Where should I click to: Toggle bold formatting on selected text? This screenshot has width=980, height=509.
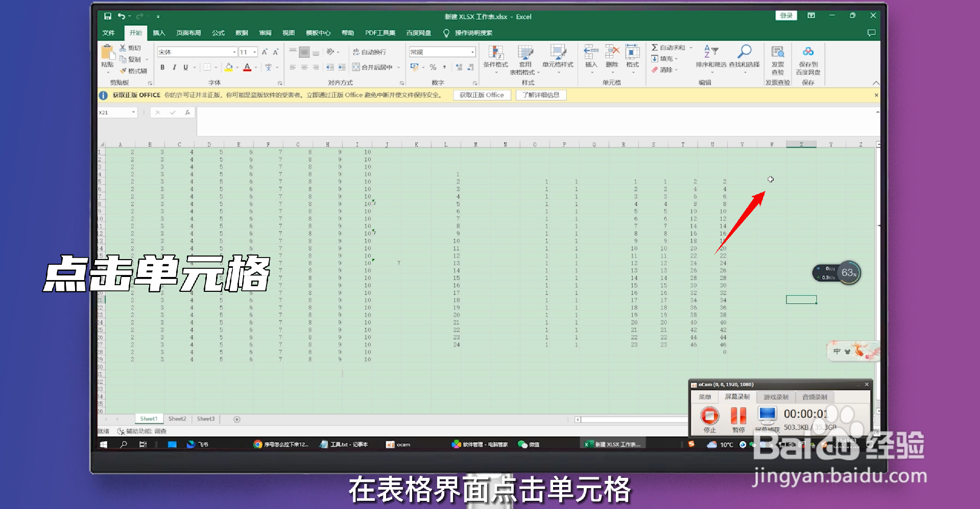click(162, 67)
